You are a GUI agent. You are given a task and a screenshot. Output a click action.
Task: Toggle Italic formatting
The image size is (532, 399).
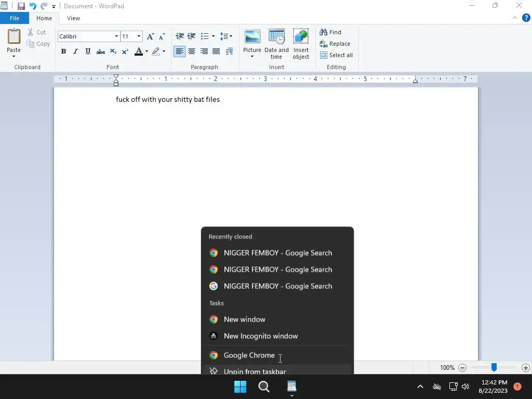(76, 51)
